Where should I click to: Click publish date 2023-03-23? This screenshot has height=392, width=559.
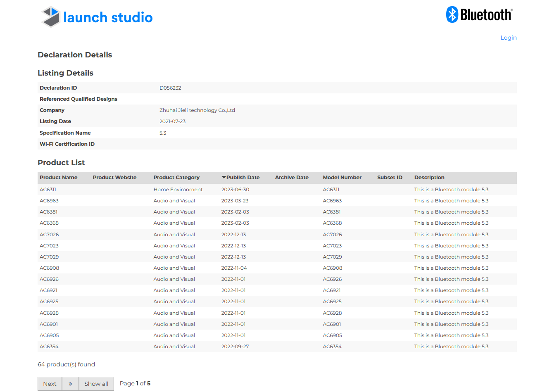point(235,201)
